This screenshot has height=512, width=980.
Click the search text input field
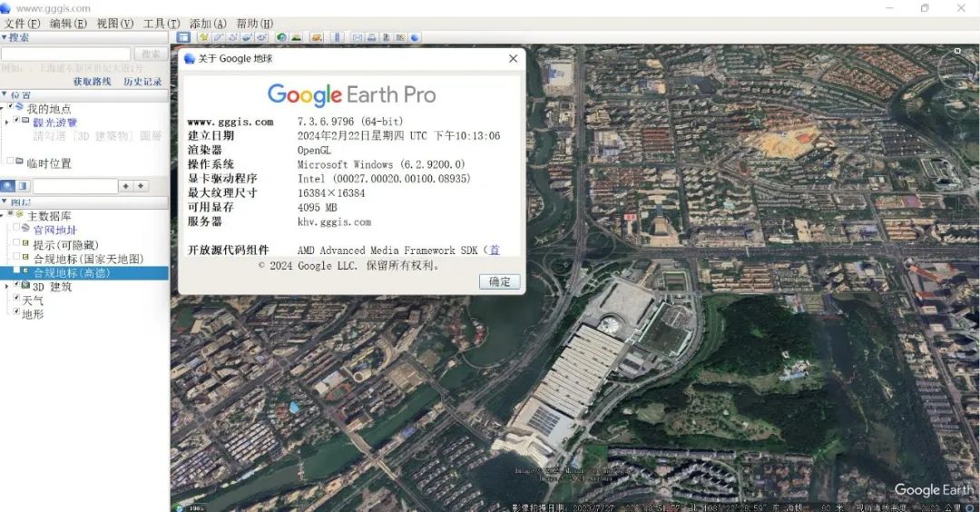(65, 54)
